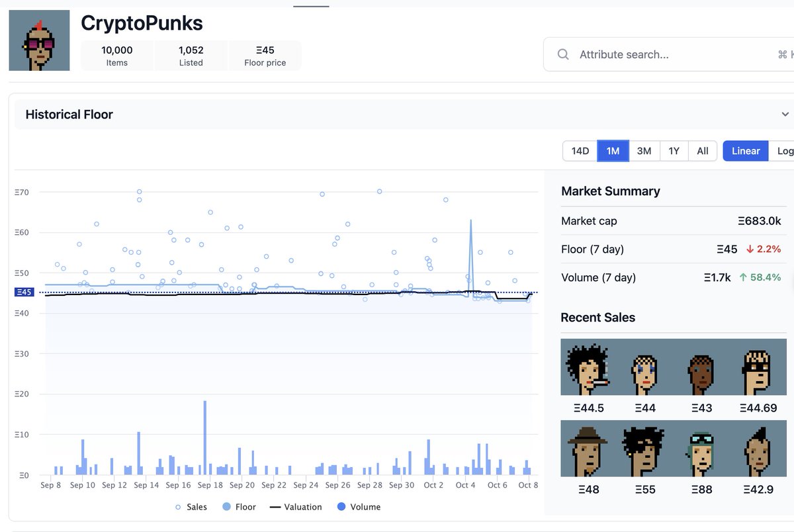Viewport: 794px width, 532px height.
Task: Click the CryptoPunks collection avatar image
Action: pos(39,40)
